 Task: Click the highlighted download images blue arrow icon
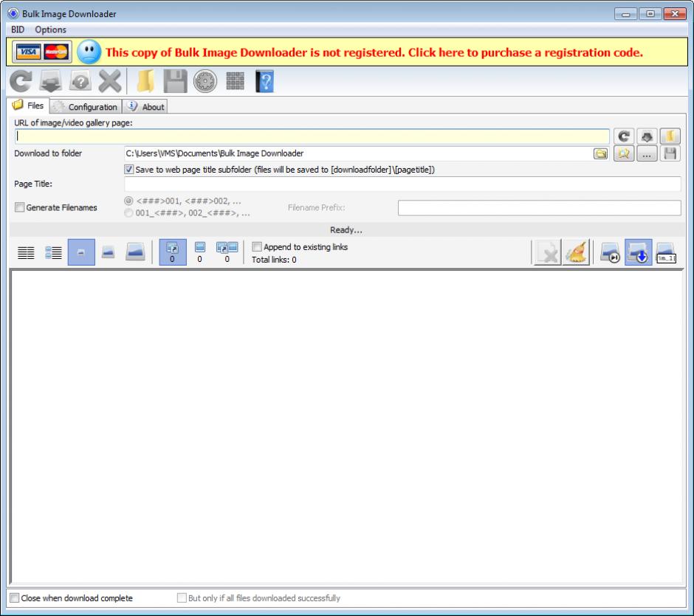(x=638, y=252)
